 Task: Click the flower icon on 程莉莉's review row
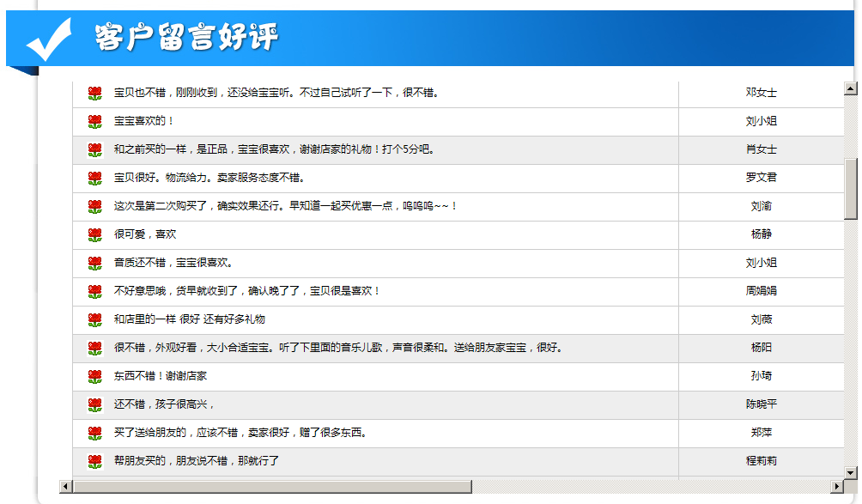pos(94,461)
